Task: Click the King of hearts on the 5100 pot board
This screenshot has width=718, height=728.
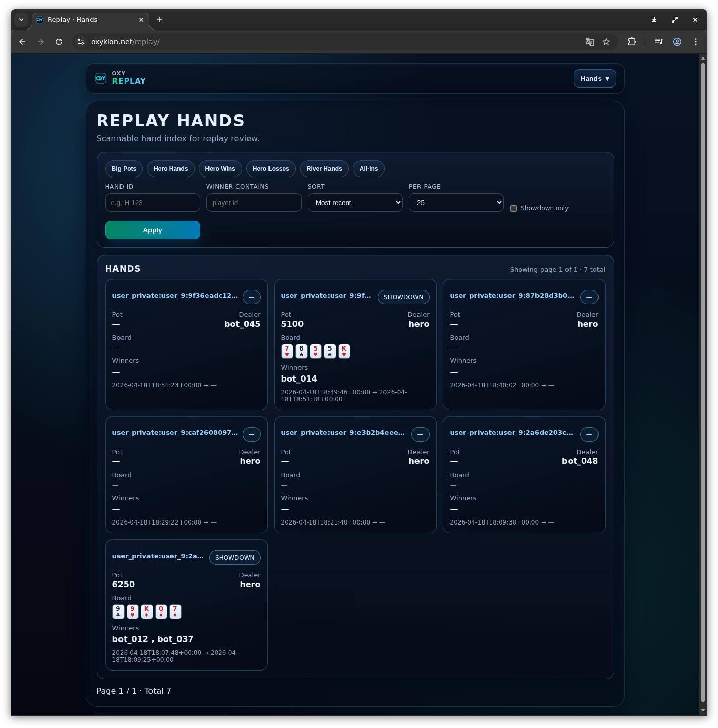Action: click(x=344, y=351)
